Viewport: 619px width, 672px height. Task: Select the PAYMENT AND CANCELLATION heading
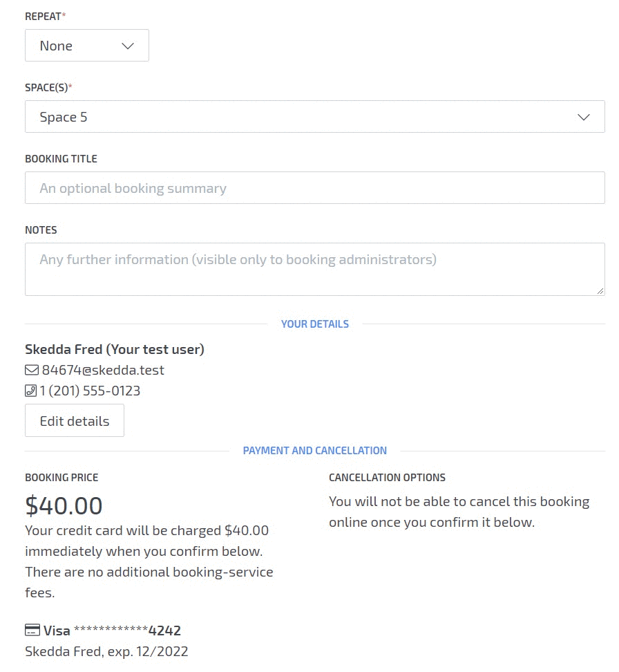[x=315, y=451]
